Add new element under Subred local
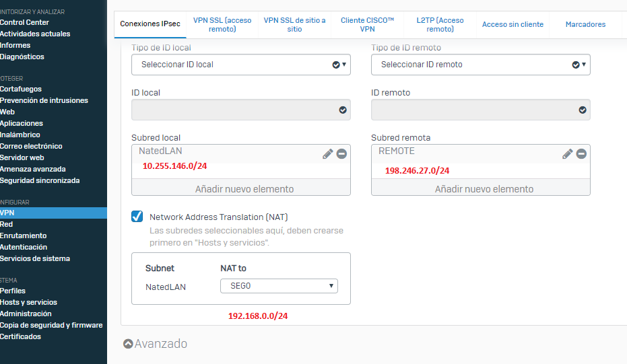627x364 pixels. 240,188
